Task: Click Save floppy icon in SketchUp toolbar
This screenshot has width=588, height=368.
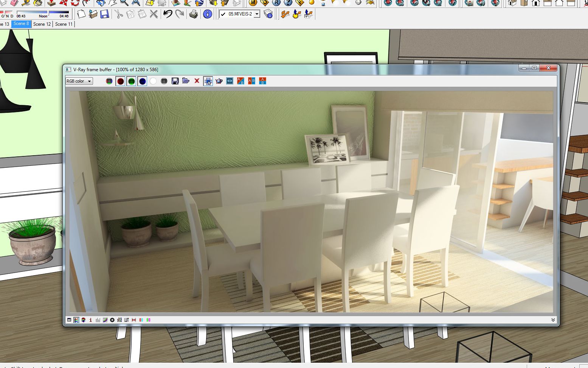Action: pos(105,14)
